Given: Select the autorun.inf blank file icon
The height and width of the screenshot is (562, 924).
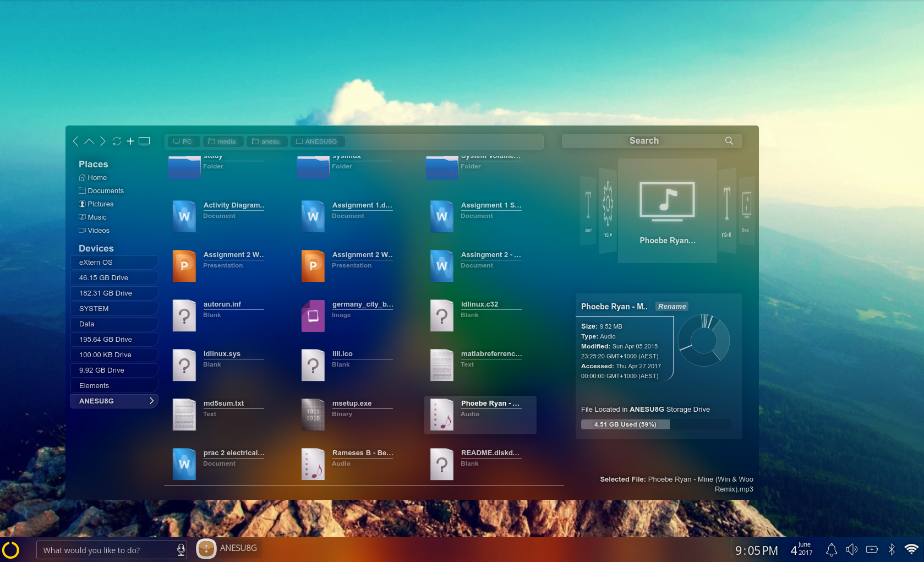Looking at the screenshot, I should point(184,315).
